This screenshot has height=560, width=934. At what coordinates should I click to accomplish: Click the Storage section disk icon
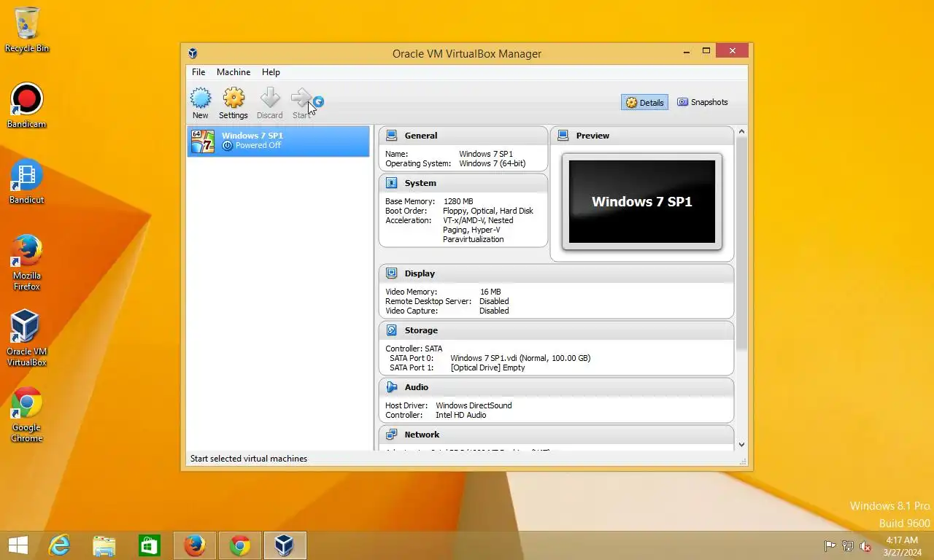[x=391, y=330]
